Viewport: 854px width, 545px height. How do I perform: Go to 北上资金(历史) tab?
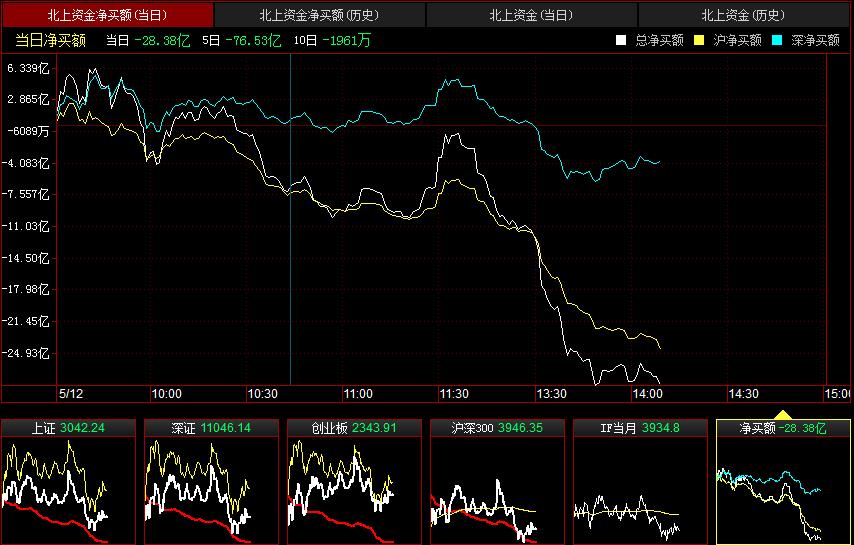point(743,15)
